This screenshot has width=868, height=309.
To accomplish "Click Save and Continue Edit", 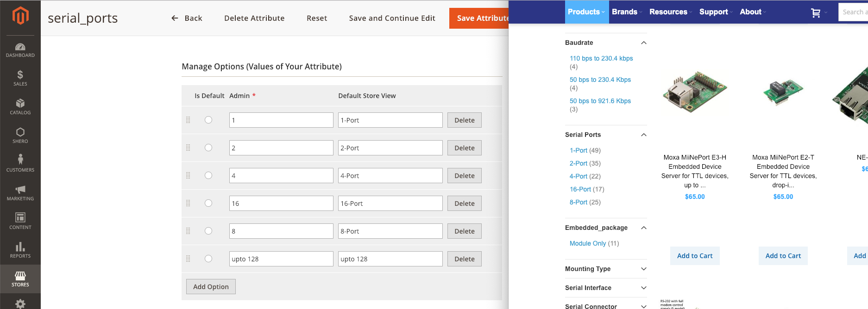I will tap(392, 18).
